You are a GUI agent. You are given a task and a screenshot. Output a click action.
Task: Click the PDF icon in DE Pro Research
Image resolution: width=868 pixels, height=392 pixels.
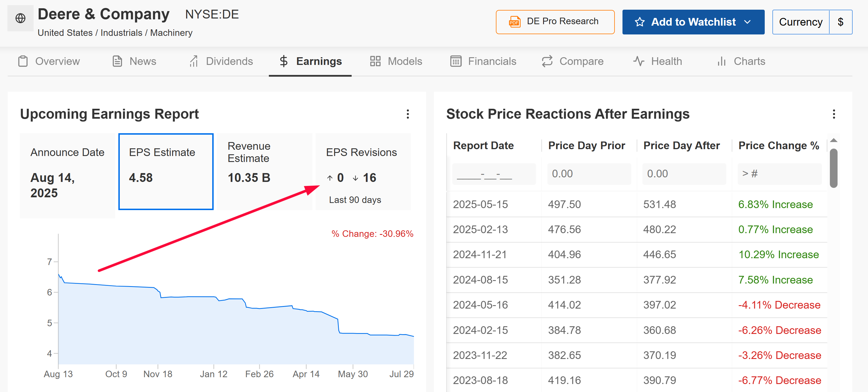514,22
